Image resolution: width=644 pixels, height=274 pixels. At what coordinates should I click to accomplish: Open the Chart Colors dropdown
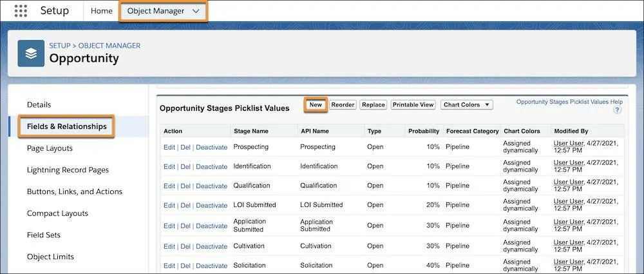466,105
